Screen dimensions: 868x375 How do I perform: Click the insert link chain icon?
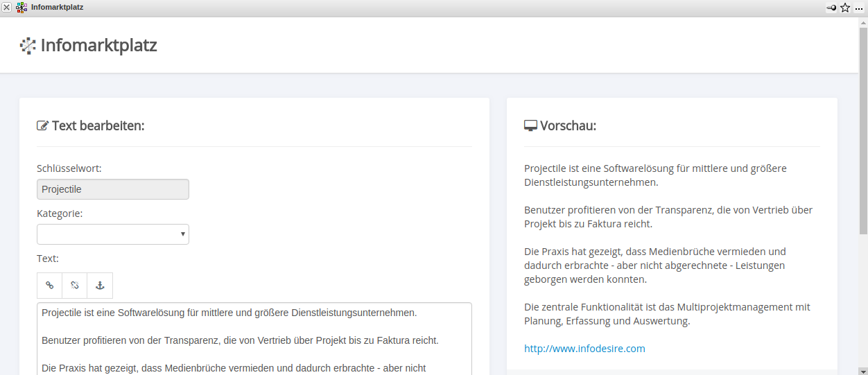[49, 285]
